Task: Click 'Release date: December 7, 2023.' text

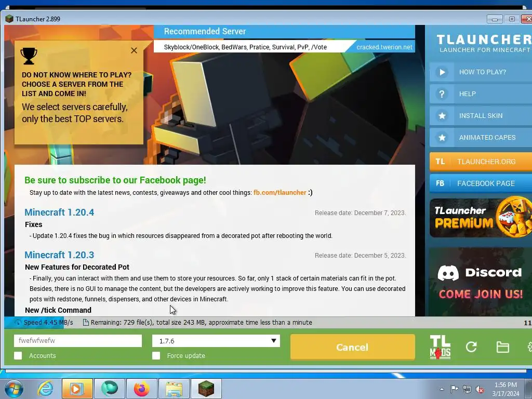Action: pyautogui.click(x=361, y=212)
